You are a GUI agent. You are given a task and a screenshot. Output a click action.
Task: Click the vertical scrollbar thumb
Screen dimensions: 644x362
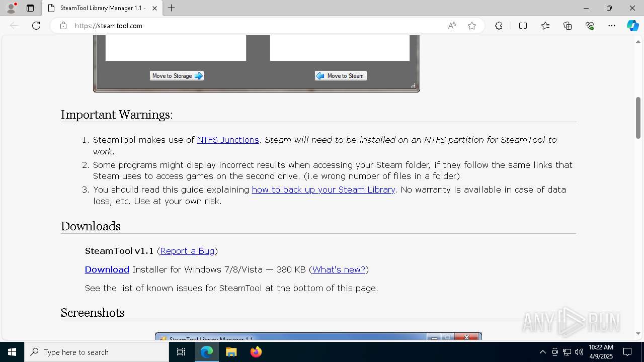click(x=638, y=118)
